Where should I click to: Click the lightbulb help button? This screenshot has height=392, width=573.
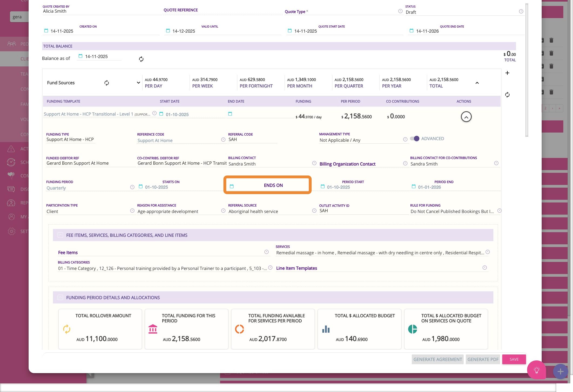pyautogui.click(x=536, y=370)
